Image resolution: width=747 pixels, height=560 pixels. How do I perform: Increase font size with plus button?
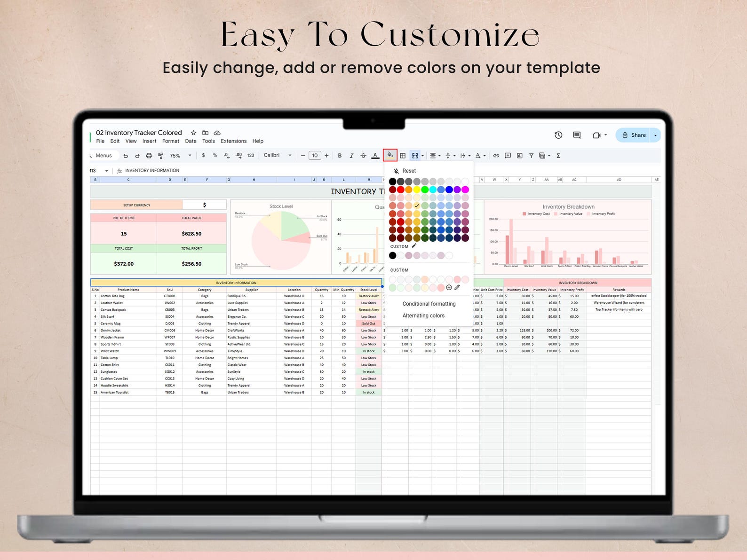326,156
